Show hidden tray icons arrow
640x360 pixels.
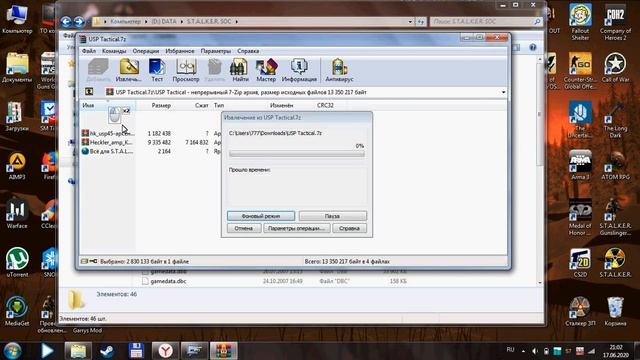point(523,350)
